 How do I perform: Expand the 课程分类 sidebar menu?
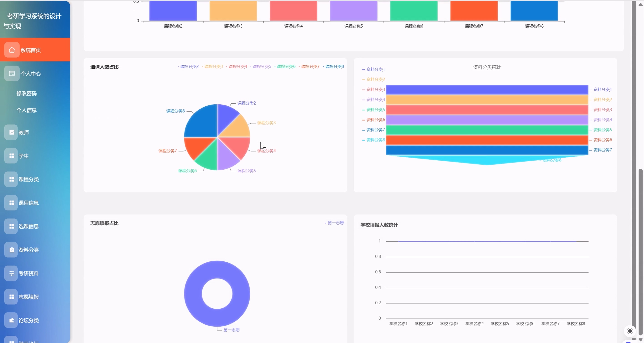click(28, 179)
